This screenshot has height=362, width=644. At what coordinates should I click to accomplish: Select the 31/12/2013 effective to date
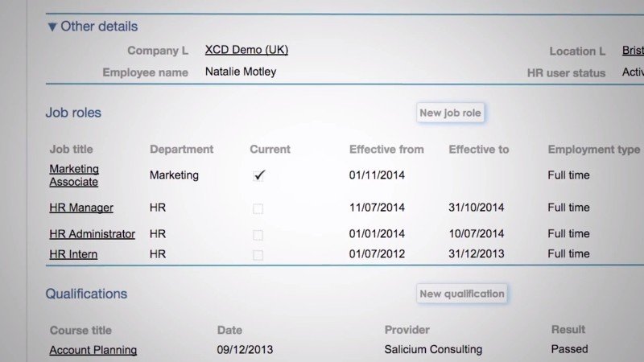477,254
